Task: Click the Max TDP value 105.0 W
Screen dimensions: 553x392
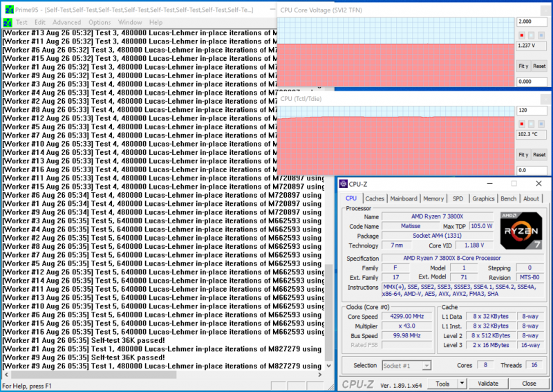Action: (x=481, y=226)
